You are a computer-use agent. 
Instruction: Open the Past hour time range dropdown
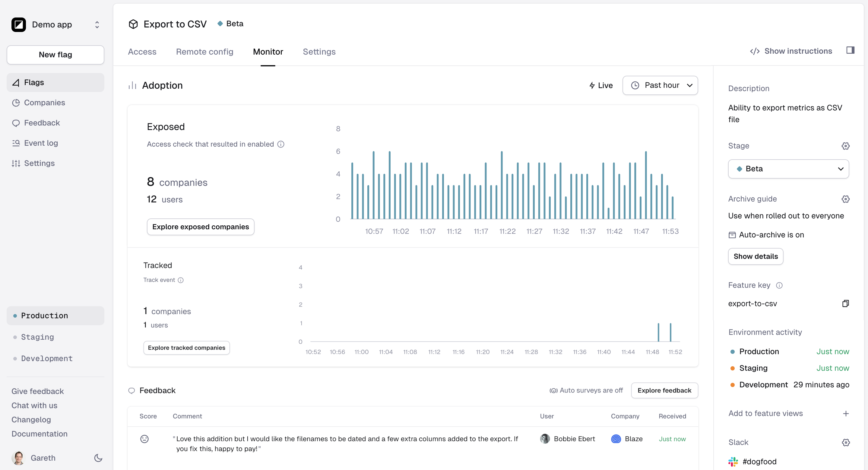coord(660,86)
